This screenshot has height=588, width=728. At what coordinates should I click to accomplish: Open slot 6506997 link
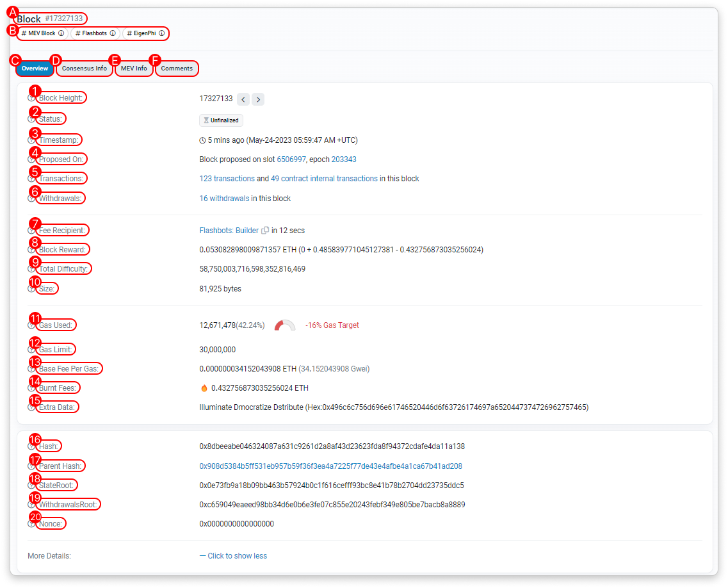(291, 159)
